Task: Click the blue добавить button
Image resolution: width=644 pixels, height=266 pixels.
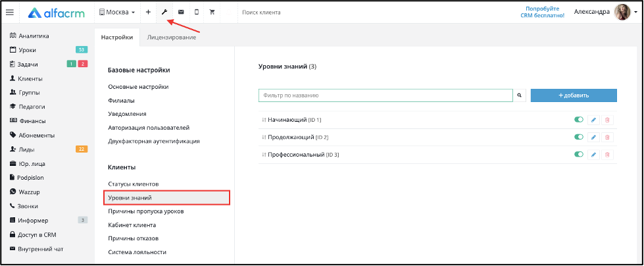Action: coord(574,95)
